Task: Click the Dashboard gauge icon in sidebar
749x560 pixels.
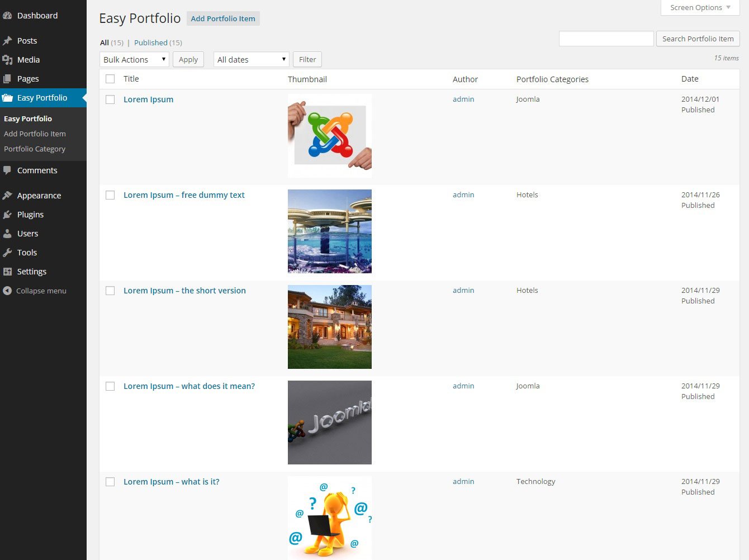Action: click(7, 16)
